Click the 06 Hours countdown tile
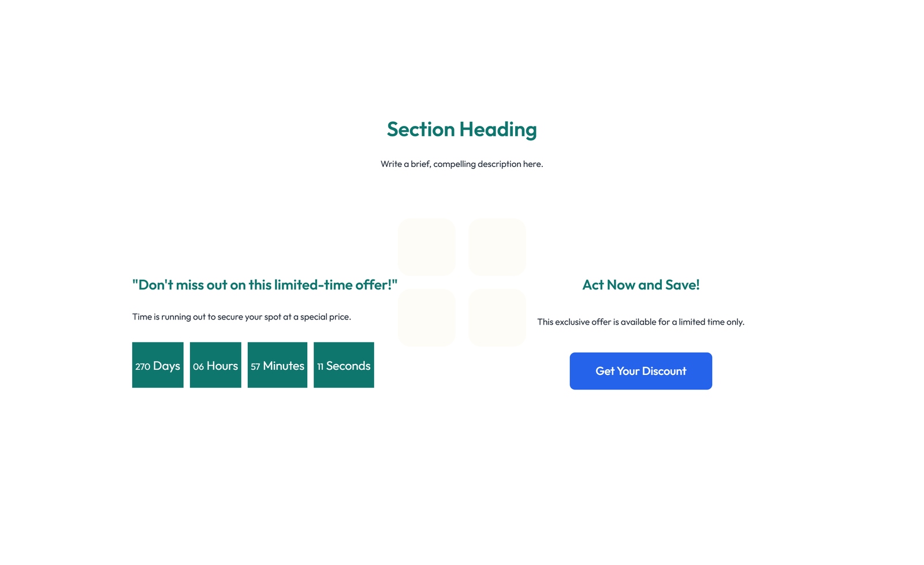 215,365
